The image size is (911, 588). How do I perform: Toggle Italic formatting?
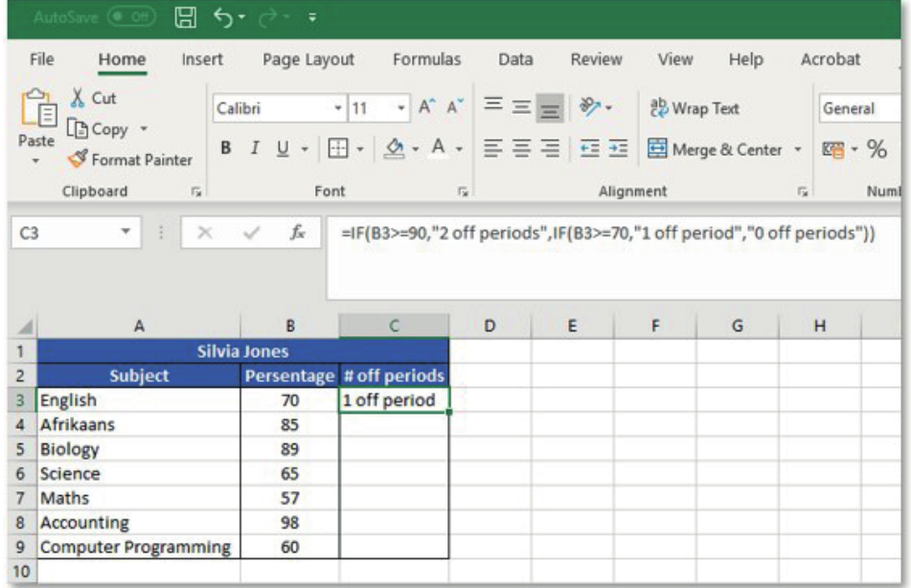(255, 148)
